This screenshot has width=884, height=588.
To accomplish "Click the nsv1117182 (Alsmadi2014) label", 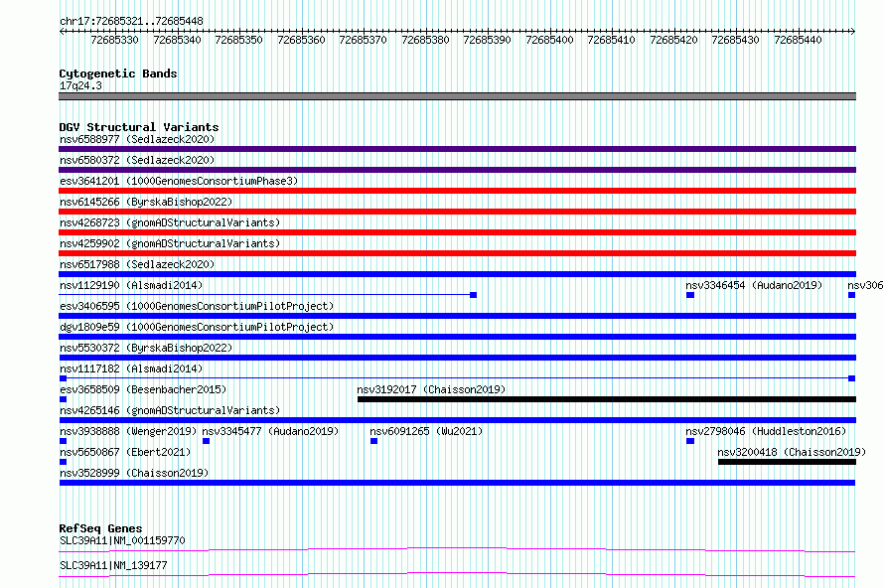I will tap(131, 368).
